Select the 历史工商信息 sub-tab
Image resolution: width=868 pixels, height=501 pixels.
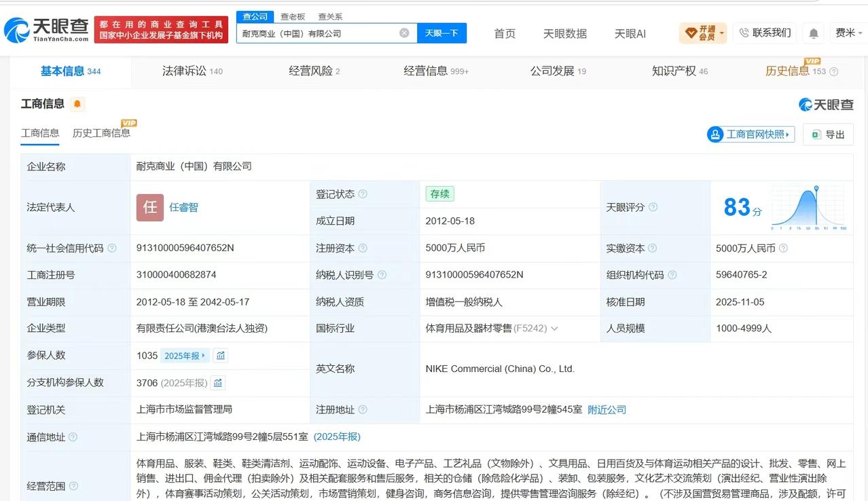pos(101,133)
